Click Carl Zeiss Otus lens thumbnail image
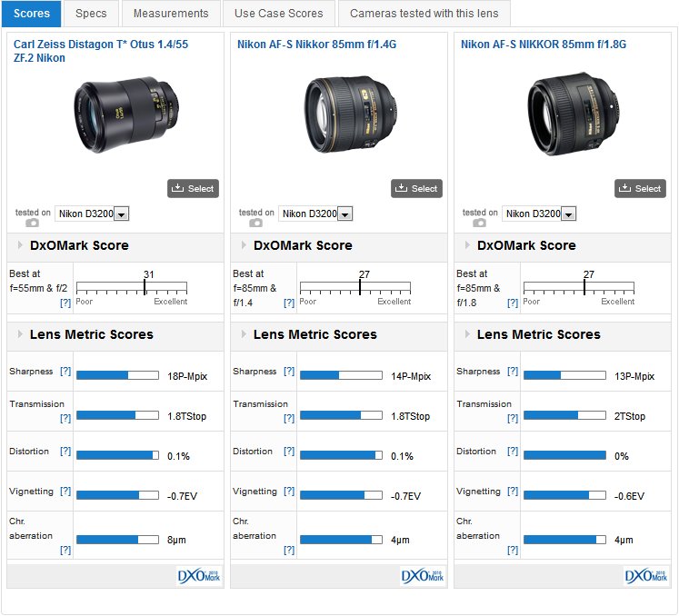Image resolution: width=679 pixels, height=616 pixels. (125, 114)
